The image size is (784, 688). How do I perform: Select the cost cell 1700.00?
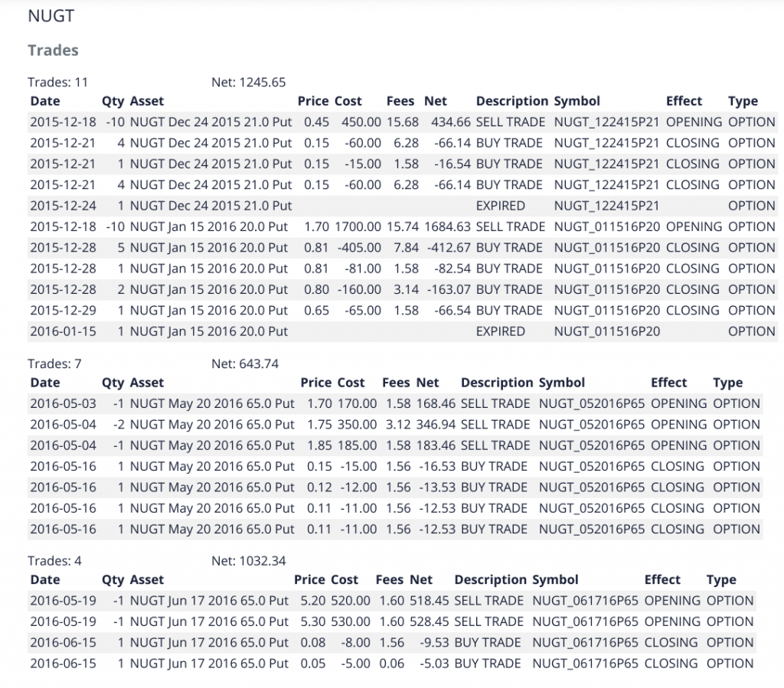(x=358, y=227)
